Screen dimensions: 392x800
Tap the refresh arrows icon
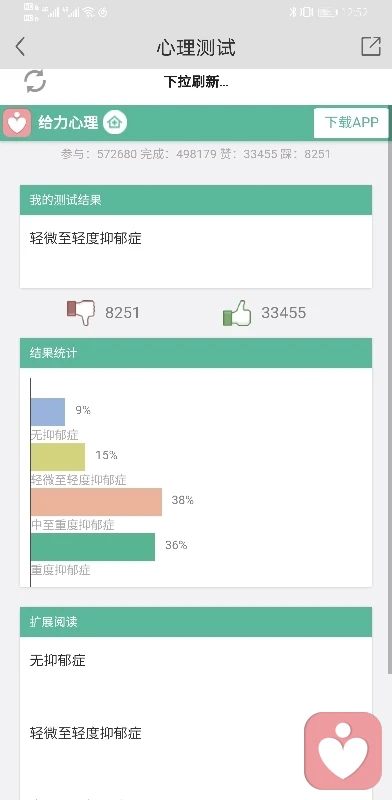pos(35,81)
